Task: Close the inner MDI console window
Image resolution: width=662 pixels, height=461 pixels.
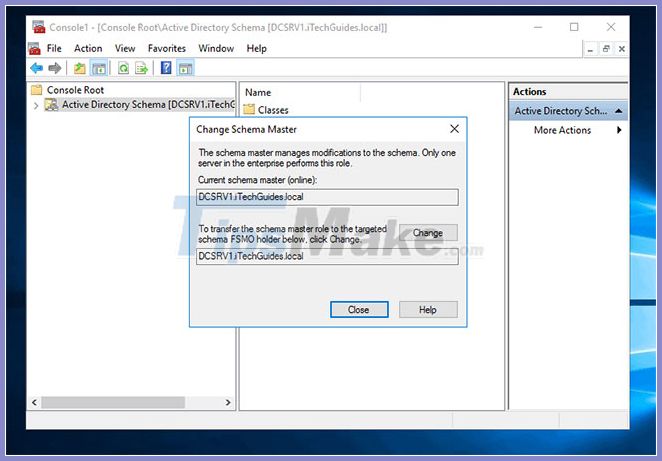Action: (621, 49)
